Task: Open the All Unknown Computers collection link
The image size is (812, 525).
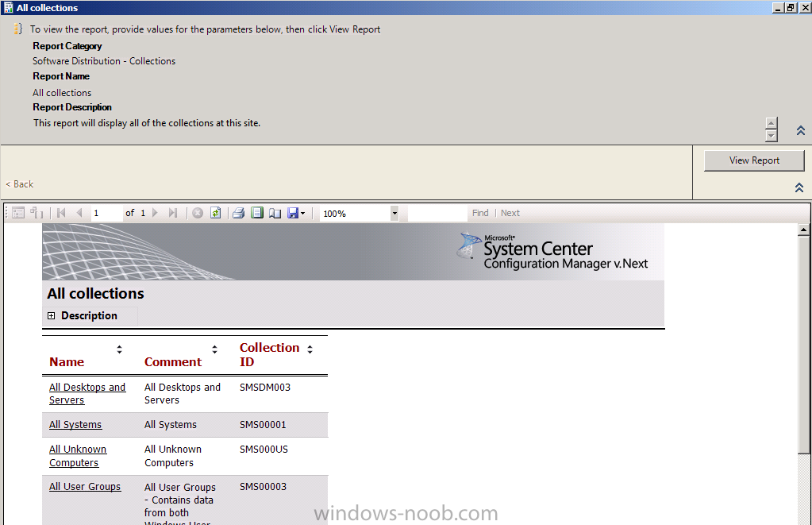Action: coord(78,456)
